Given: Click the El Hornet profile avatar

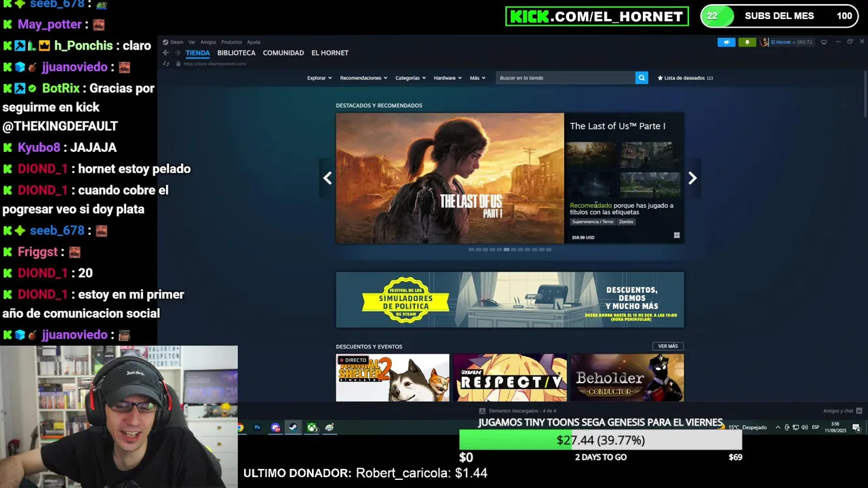Looking at the screenshot, I should pyautogui.click(x=764, y=42).
